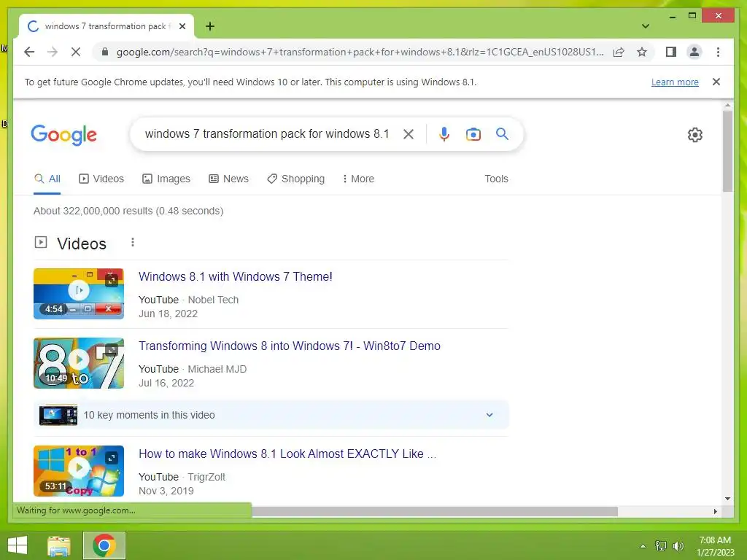747x560 pixels.
Task: Stop loading the page
Action: tap(76, 52)
